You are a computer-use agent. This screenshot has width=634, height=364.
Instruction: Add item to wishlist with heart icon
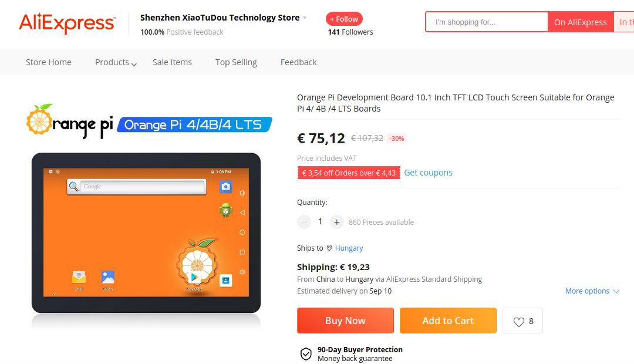click(522, 321)
